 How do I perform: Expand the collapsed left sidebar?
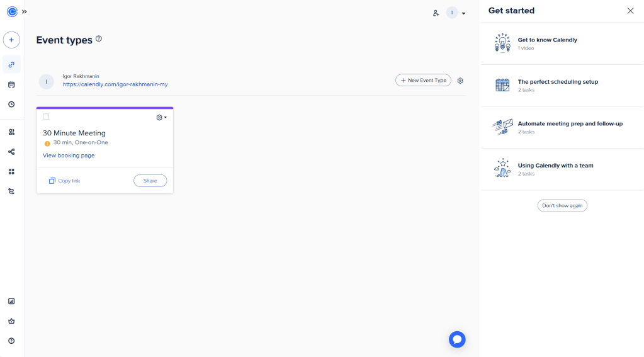point(25,11)
